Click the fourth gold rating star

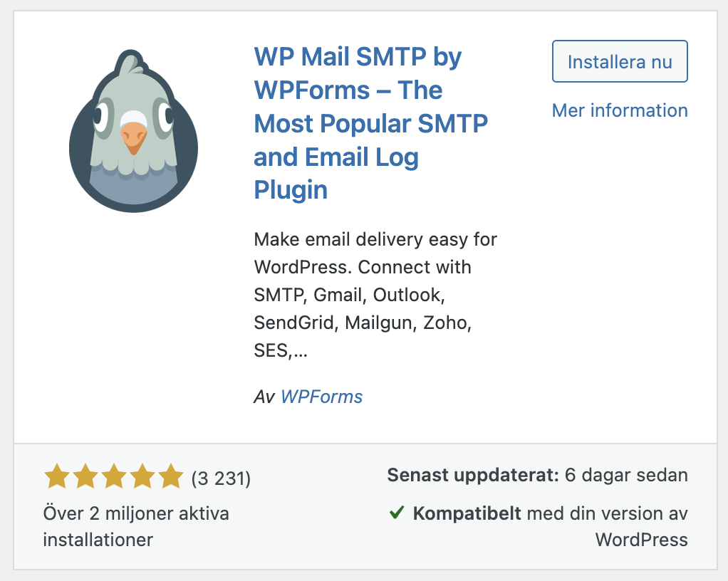143,476
